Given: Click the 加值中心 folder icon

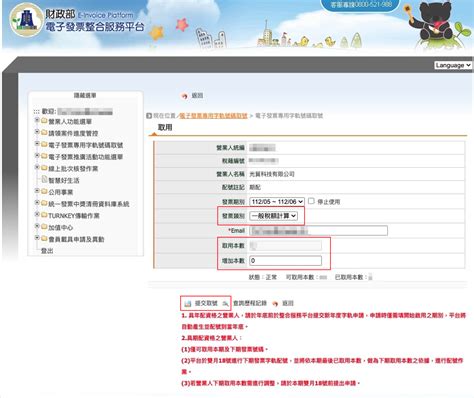Looking at the screenshot, I should tap(44, 227).
